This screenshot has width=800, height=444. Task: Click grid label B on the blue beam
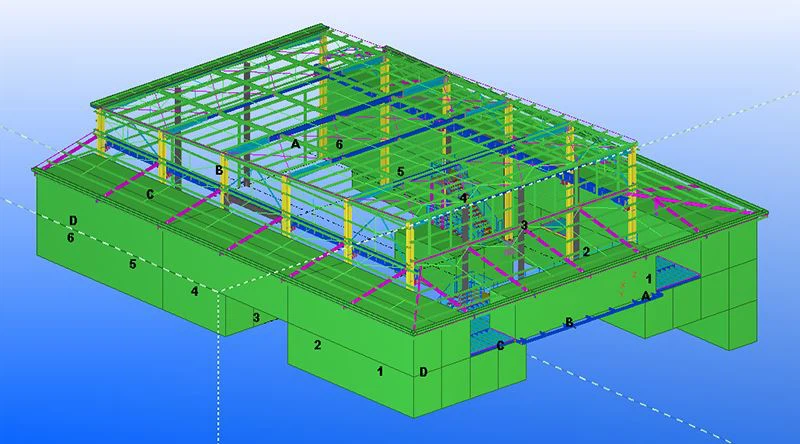tap(569, 322)
